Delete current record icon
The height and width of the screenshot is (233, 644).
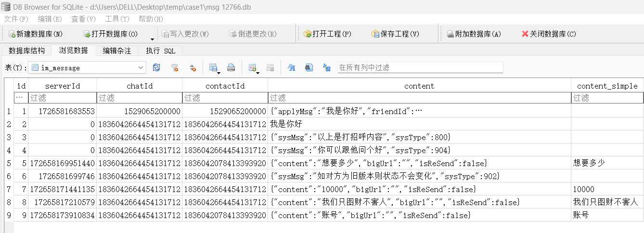(270, 68)
